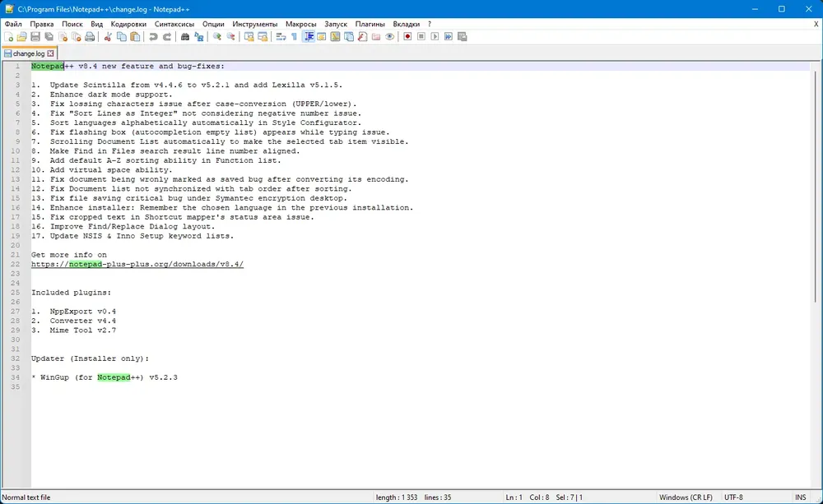Run macro multiple times icon

[449, 37]
